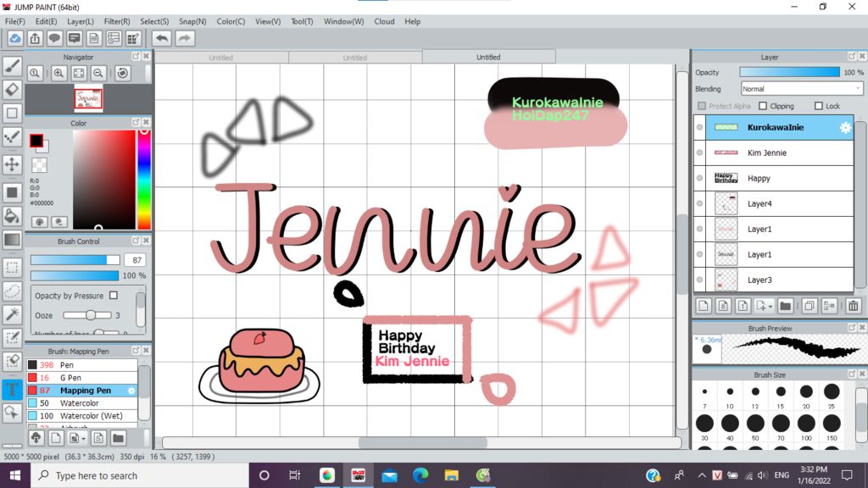The image size is (868, 488).
Task: Click the cloud brush download icon
Action: point(36,438)
